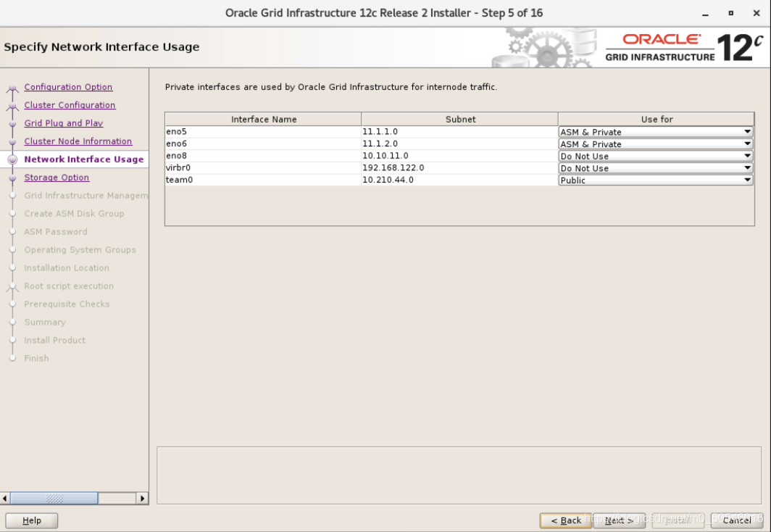Go to the Cluster Configuration step
Image resolution: width=771 pixels, height=532 pixels.
pyautogui.click(x=70, y=105)
